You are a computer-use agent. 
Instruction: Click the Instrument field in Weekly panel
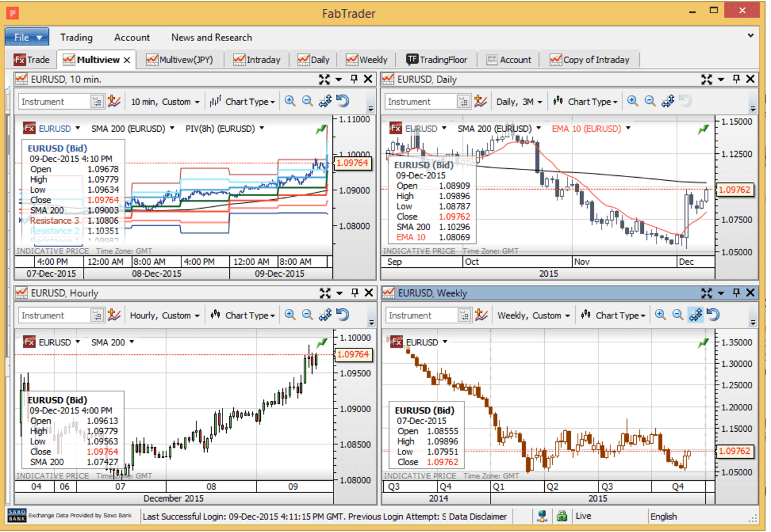coord(421,316)
